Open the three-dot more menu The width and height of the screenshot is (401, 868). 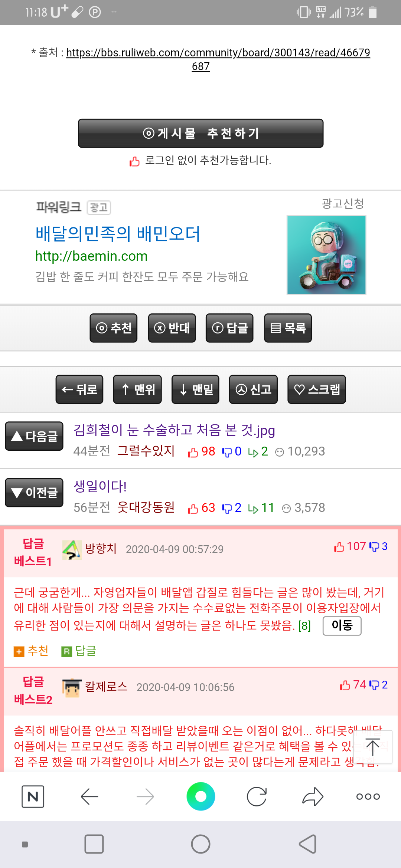pos(368,796)
